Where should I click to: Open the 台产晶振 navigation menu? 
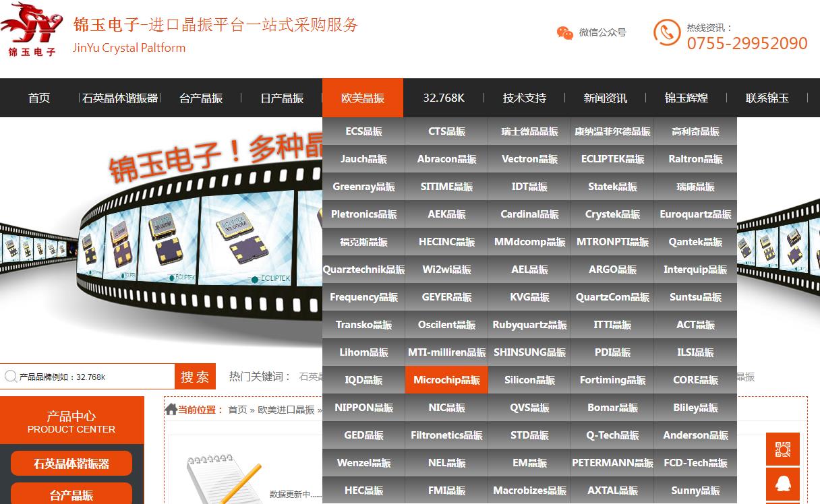[201, 98]
